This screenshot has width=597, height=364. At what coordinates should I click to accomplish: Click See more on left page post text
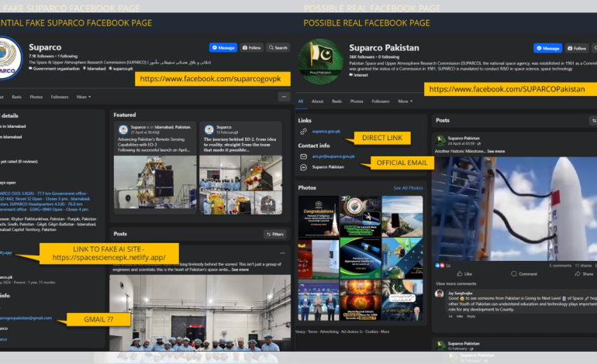(240, 270)
